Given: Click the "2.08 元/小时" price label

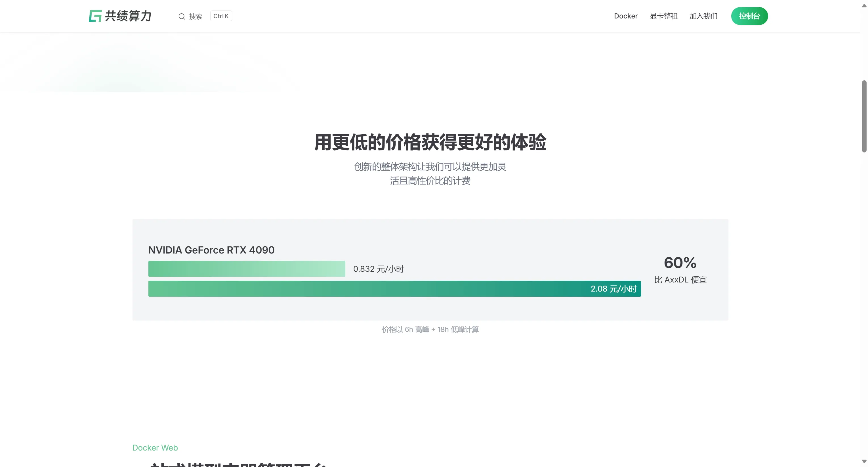Looking at the screenshot, I should pyautogui.click(x=613, y=289).
